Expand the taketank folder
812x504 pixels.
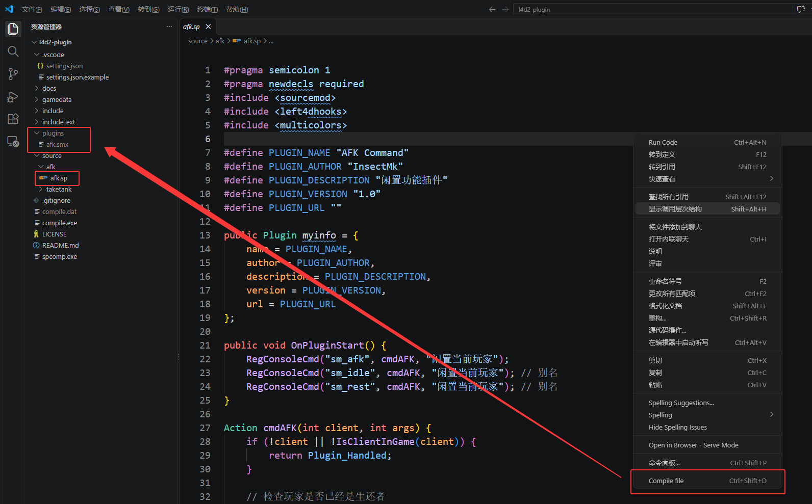coord(59,189)
